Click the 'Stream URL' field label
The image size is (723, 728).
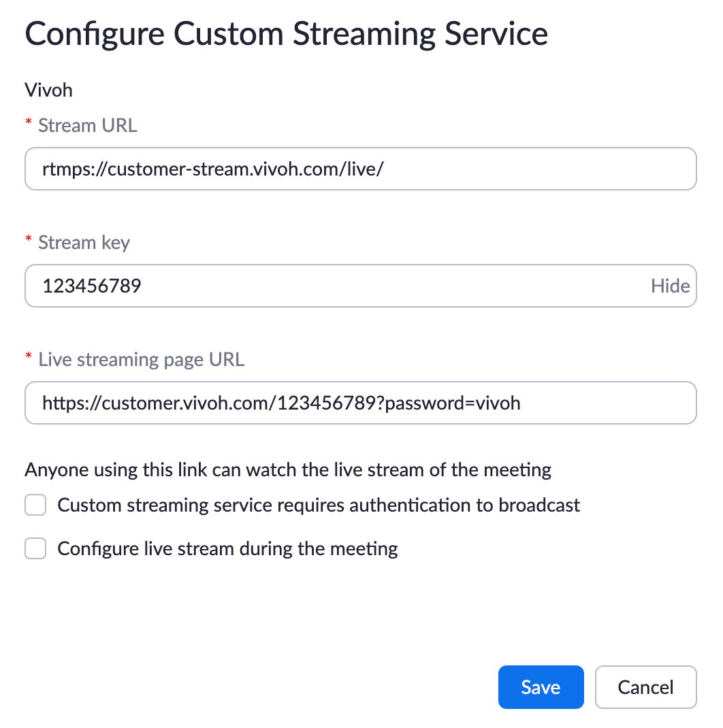tap(88, 125)
